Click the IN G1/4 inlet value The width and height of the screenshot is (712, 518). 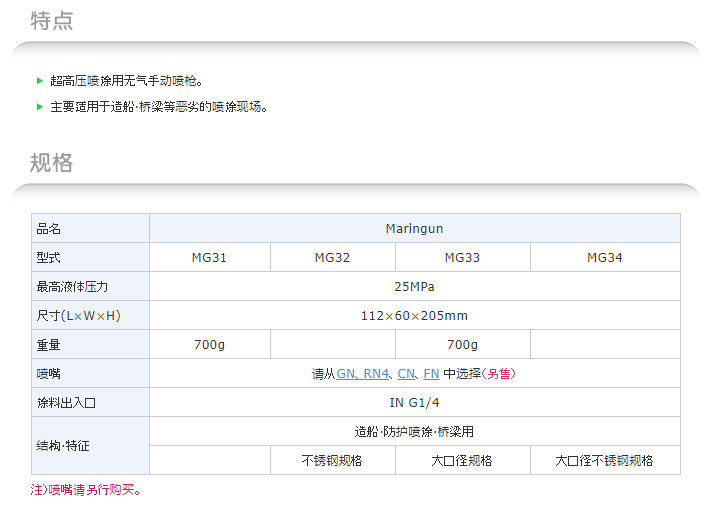point(415,403)
